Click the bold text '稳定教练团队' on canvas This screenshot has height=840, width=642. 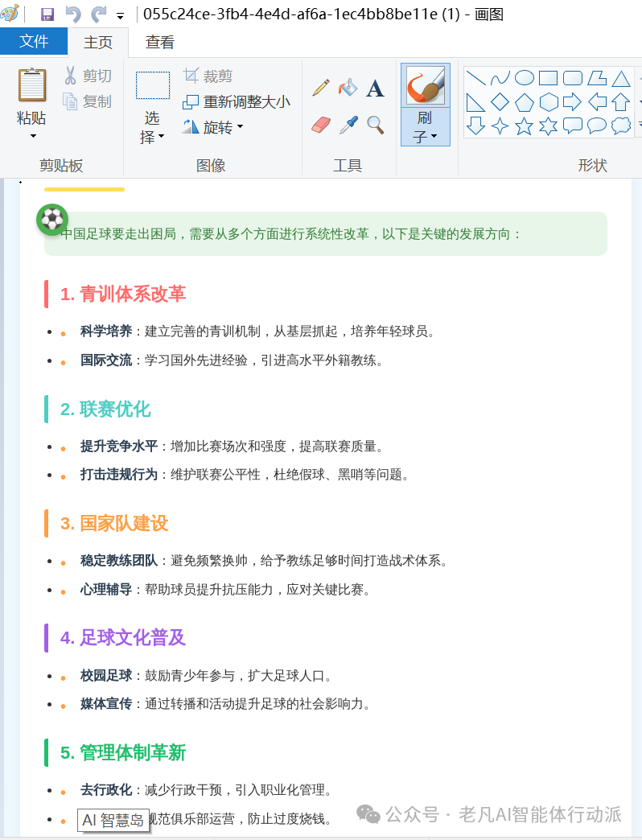click(x=119, y=561)
